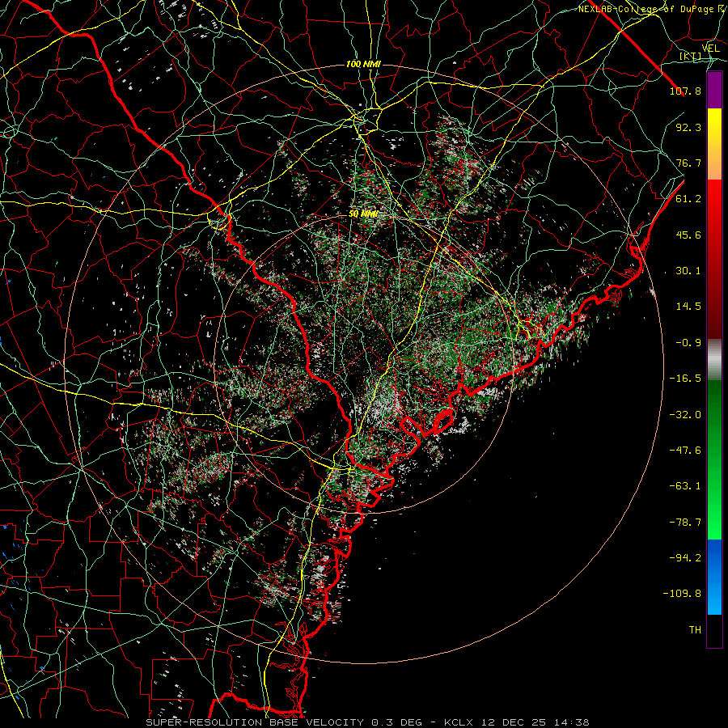Viewport: 728px width, 728px height.
Task: Select the -47.6 velocity scale value
Action: coord(685,451)
